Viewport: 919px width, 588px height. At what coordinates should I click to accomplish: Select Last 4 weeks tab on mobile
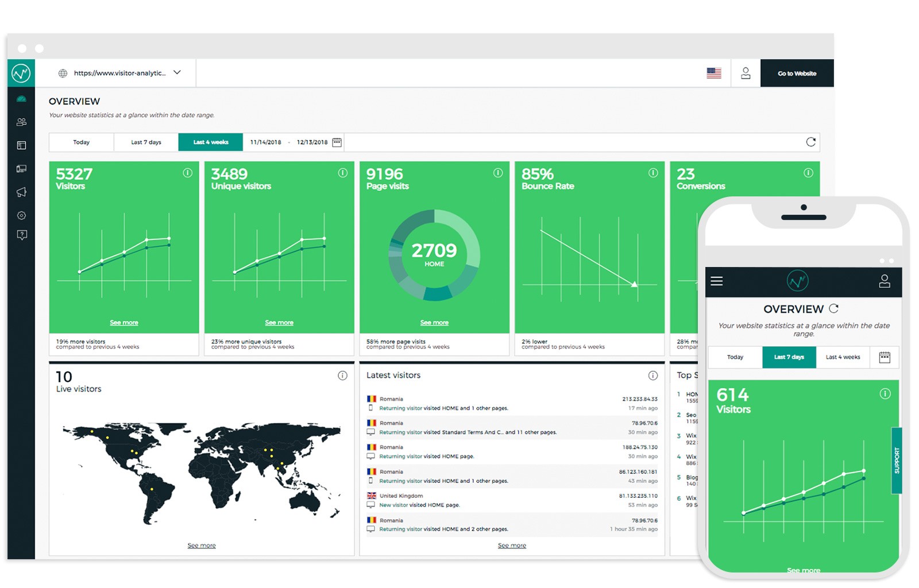[843, 357]
